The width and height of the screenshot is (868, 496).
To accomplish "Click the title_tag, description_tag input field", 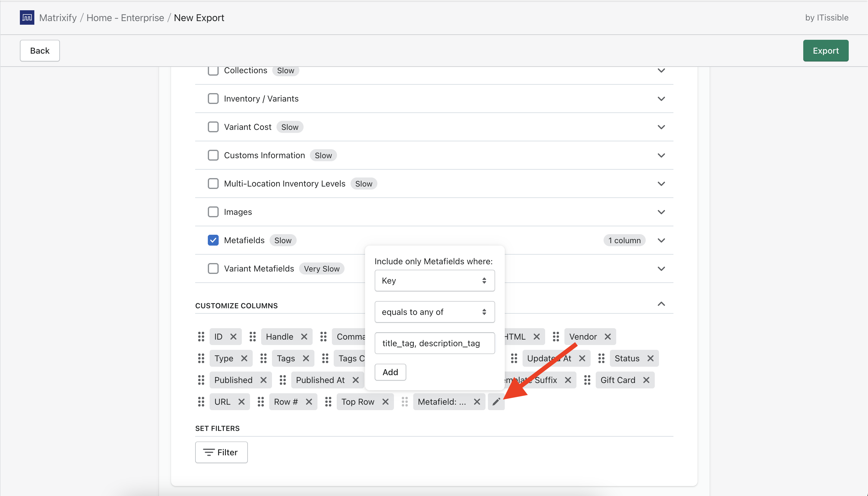I will click(434, 343).
